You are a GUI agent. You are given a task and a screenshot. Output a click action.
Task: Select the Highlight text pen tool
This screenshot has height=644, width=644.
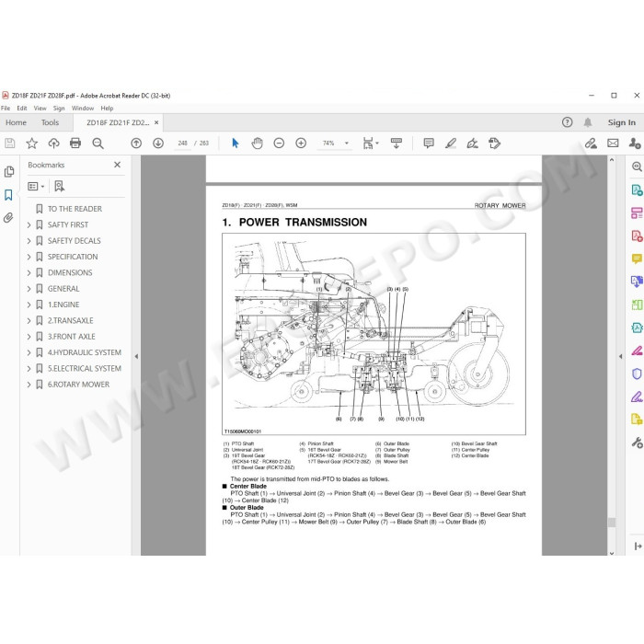click(x=451, y=143)
